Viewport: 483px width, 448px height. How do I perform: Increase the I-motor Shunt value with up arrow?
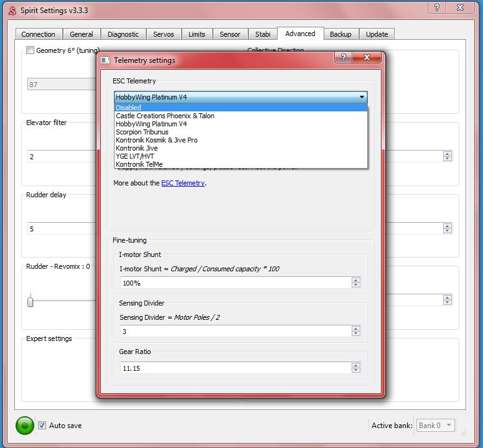tap(355, 280)
